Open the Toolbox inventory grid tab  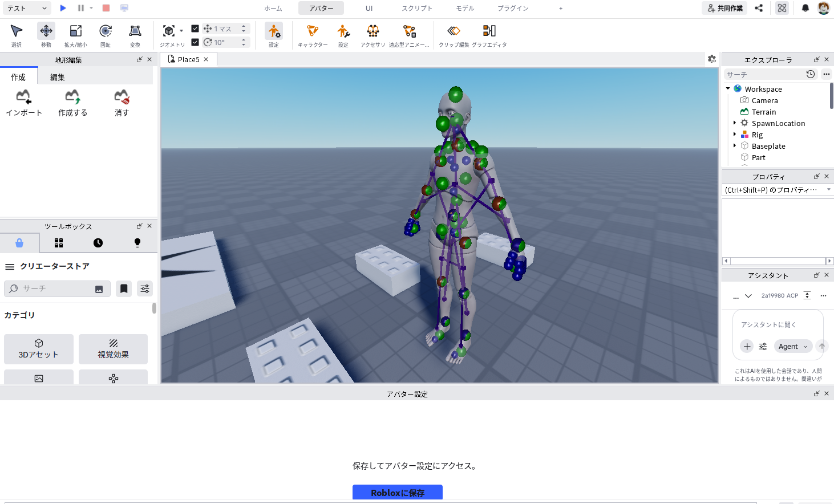click(59, 243)
